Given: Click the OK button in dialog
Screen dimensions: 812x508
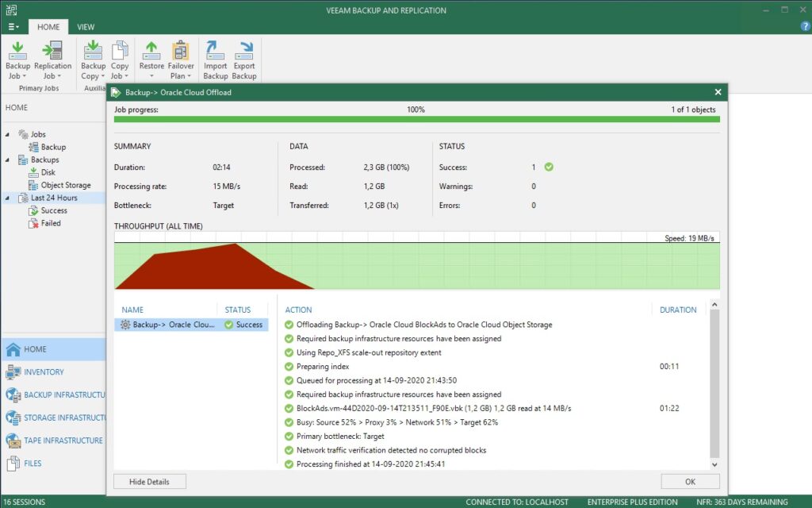Looking at the screenshot, I should pos(691,482).
